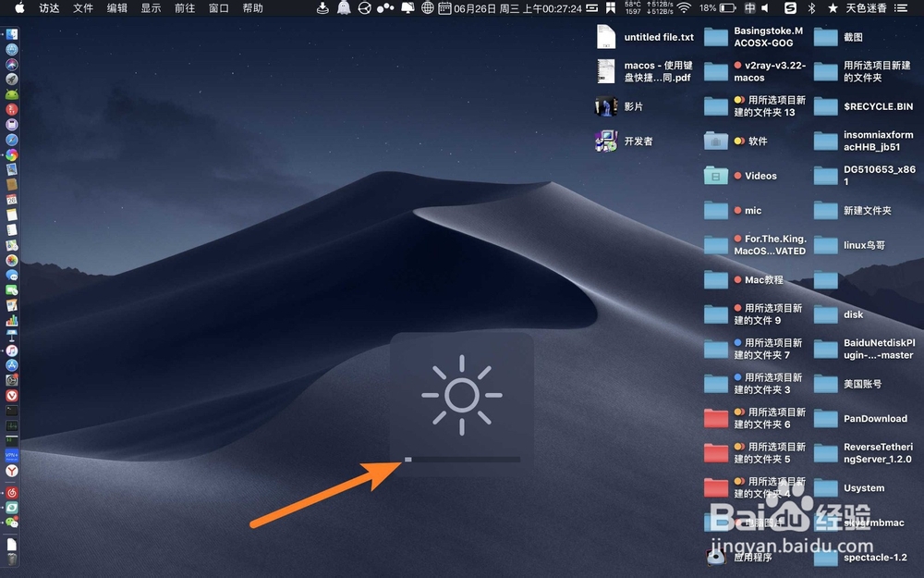Open System Preferences in the dock
This screenshot has height=578, width=924.
(x=12, y=380)
